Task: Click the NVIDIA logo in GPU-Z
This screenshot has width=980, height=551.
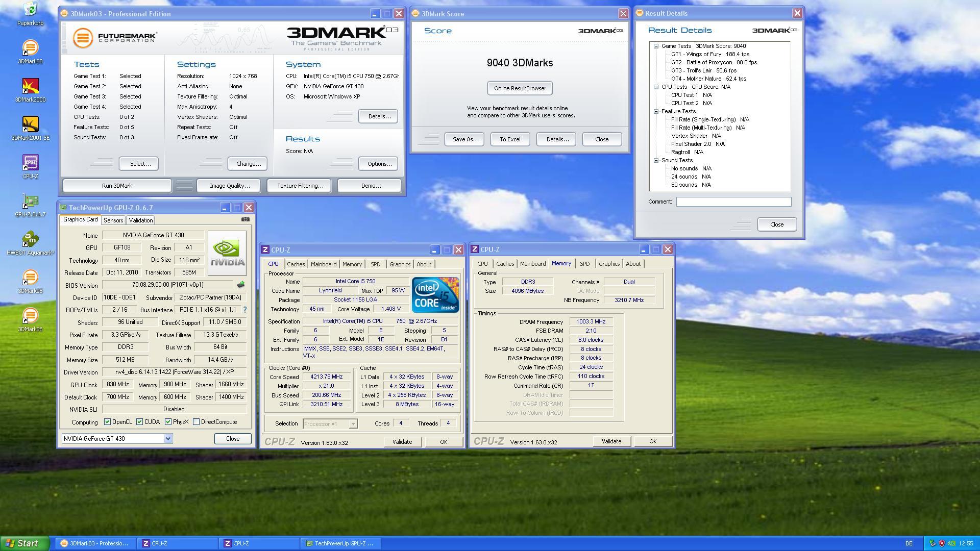Action: click(x=227, y=254)
